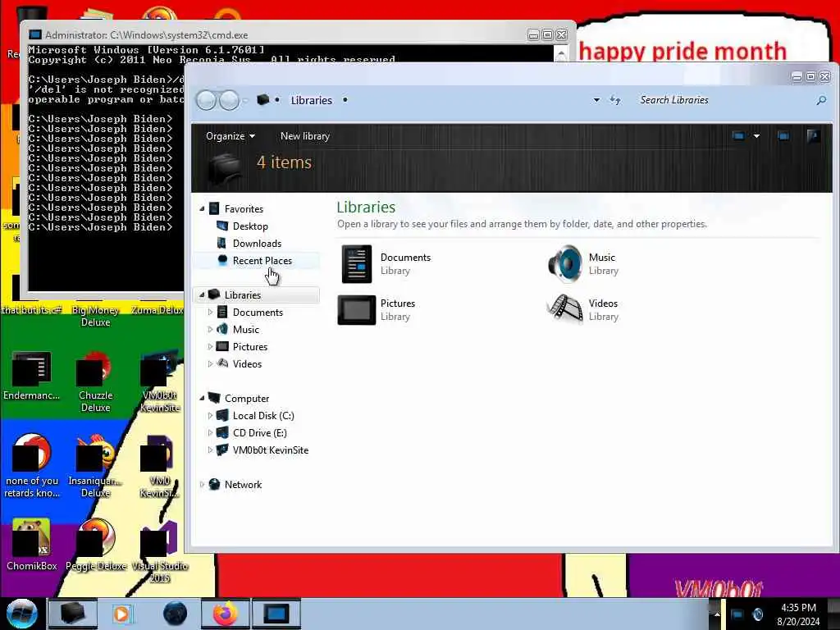Select CD Drive (E:) in the tree
Viewport: 840px width, 630px height.
pos(260,432)
